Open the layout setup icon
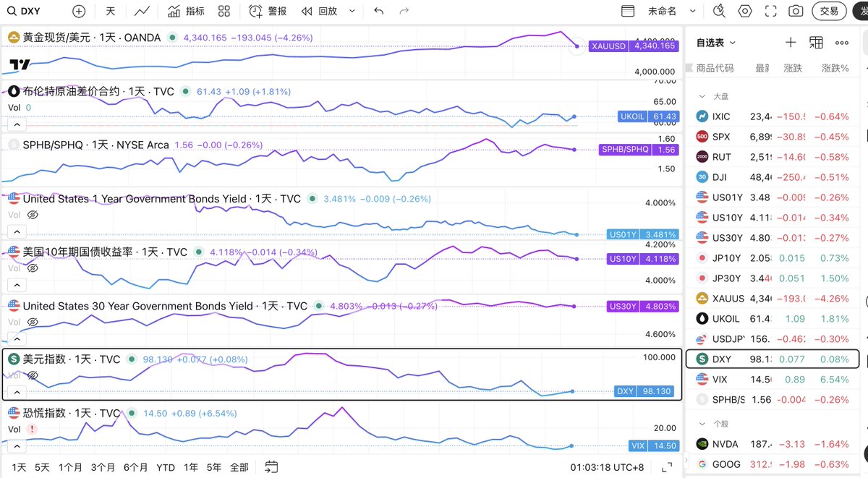 (x=628, y=11)
